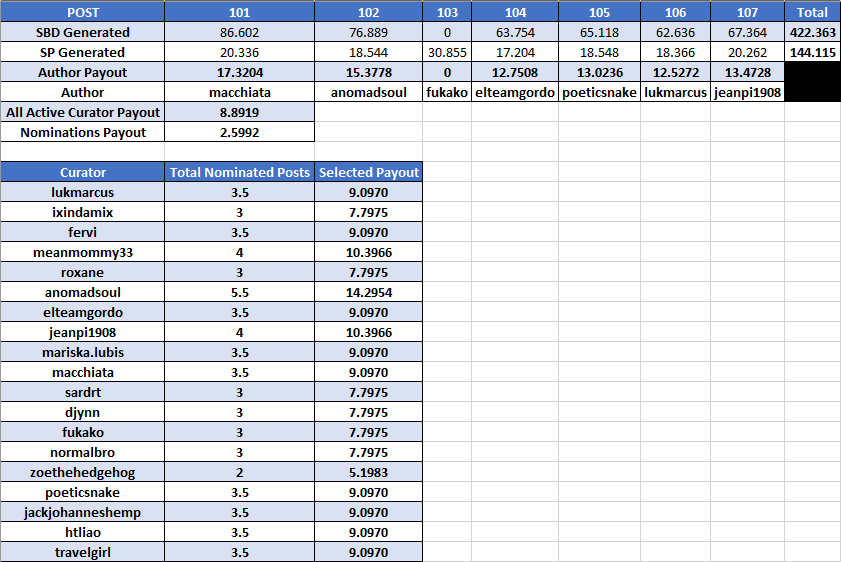Click curator sardrt cell

[83, 392]
